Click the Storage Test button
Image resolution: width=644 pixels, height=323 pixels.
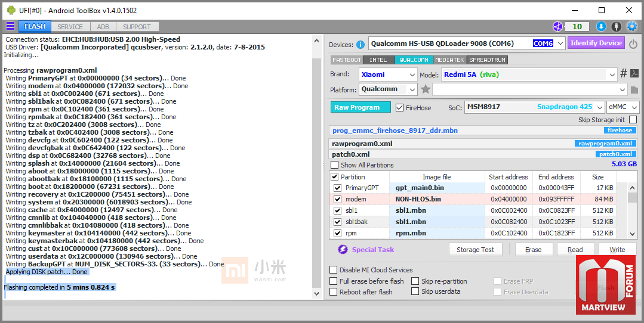(475, 250)
